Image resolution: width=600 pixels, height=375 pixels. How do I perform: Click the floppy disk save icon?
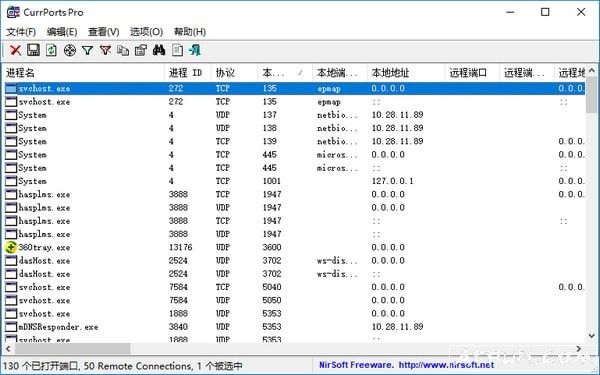pyautogui.click(x=33, y=50)
